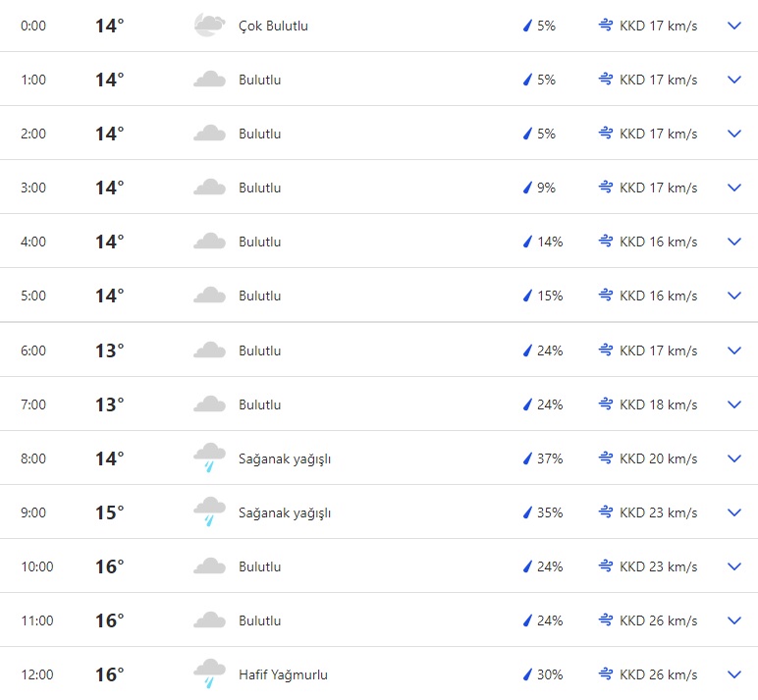758x700 pixels.
Task: Click the raindrop icon beside 37%
Action: point(527,458)
